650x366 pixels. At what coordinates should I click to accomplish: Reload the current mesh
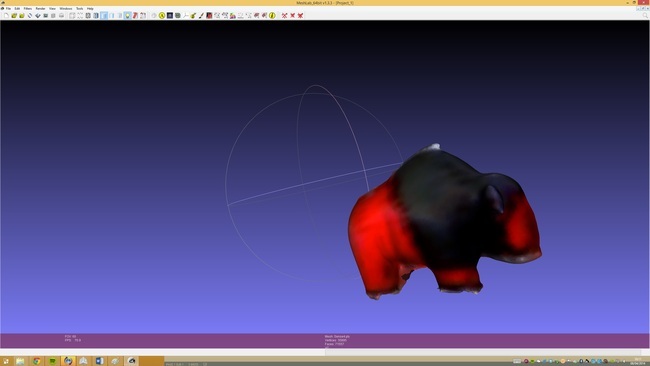30,15
